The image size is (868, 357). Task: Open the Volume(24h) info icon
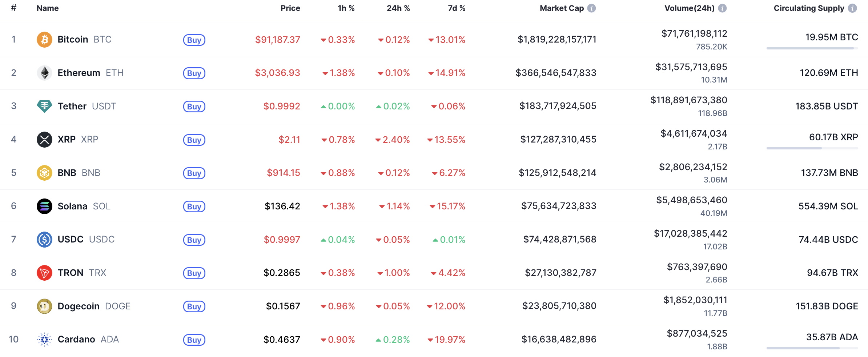click(x=723, y=8)
